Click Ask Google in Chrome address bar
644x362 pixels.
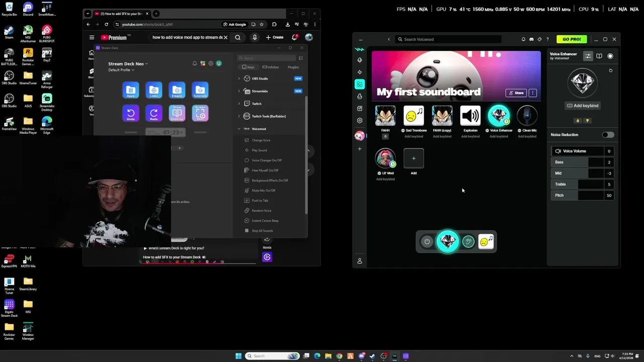235,24
